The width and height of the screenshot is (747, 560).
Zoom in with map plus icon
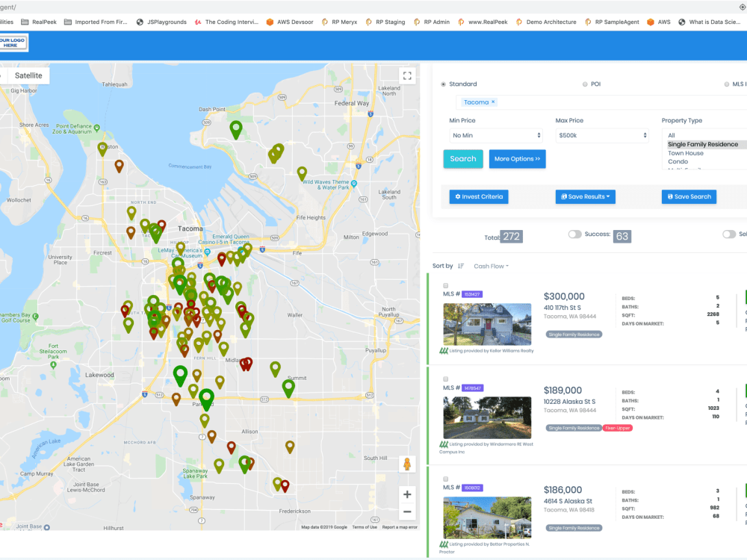click(x=407, y=494)
